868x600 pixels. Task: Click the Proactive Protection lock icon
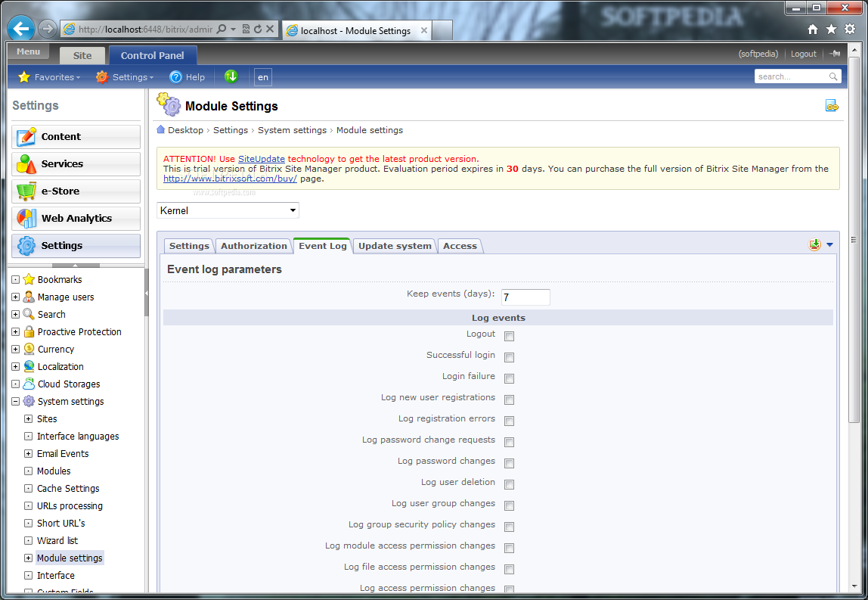click(x=29, y=331)
